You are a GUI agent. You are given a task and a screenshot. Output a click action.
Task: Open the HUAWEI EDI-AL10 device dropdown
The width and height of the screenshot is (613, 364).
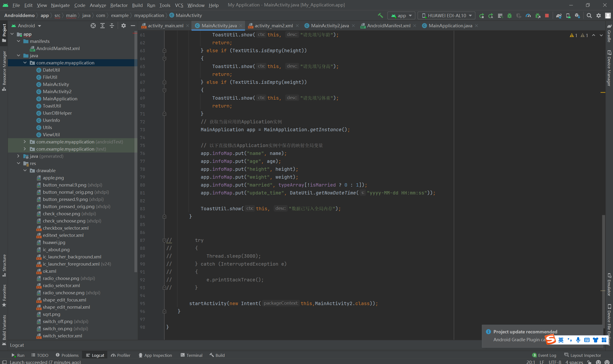pyautogui.click(x=446, y=16)
